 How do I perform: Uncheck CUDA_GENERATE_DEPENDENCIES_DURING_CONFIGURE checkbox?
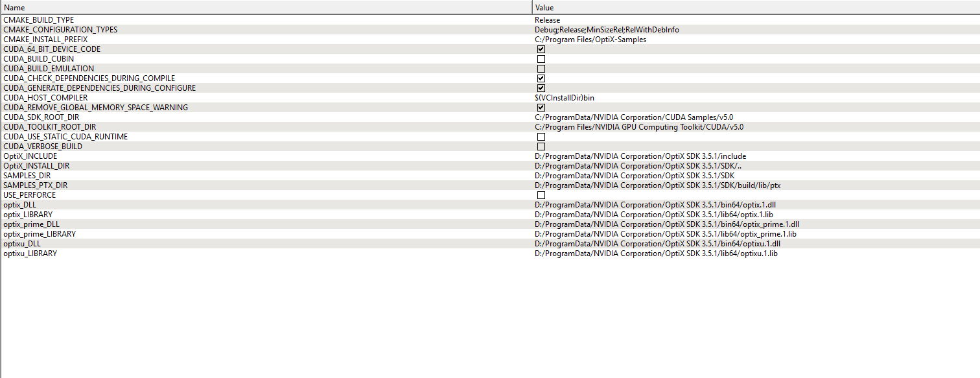[x=541, y=88]
